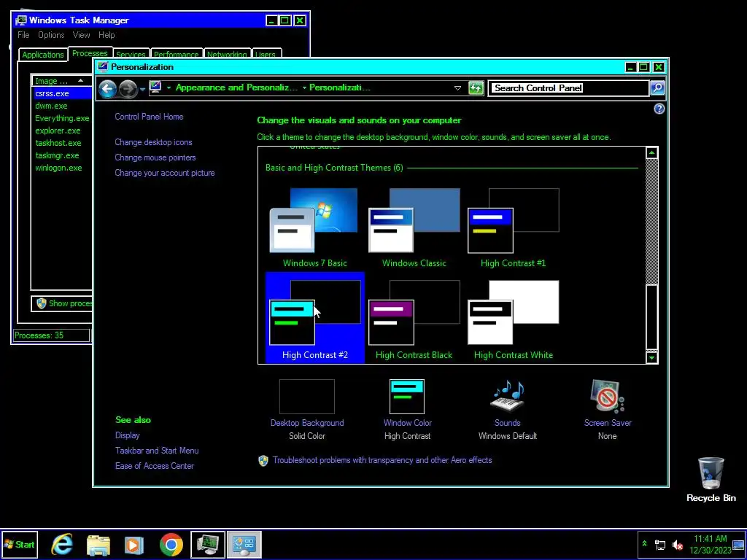Open the address bar history dropdown

pos(457,88)
